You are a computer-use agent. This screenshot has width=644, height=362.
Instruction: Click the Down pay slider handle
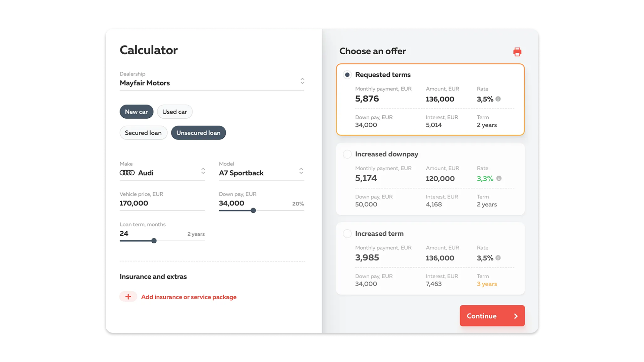(x=253, y=210)
